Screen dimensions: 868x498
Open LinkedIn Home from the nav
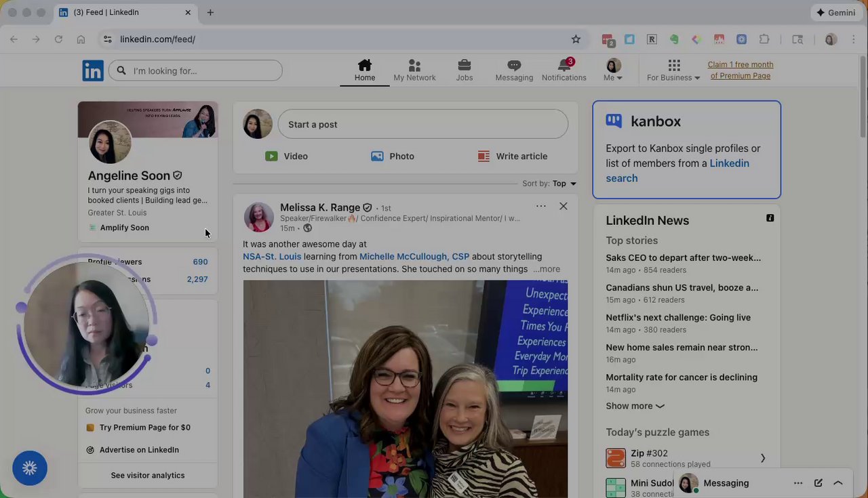pyautogui.click(x=365, y=70)
